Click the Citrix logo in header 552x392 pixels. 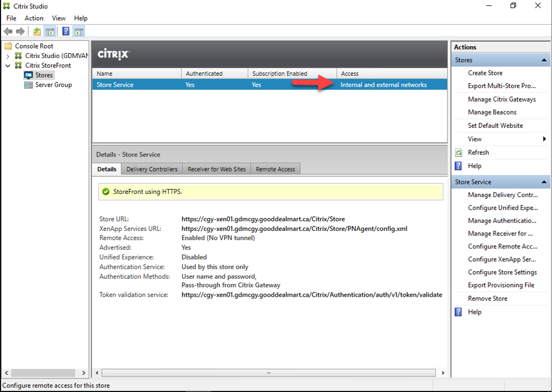[114, 55]
